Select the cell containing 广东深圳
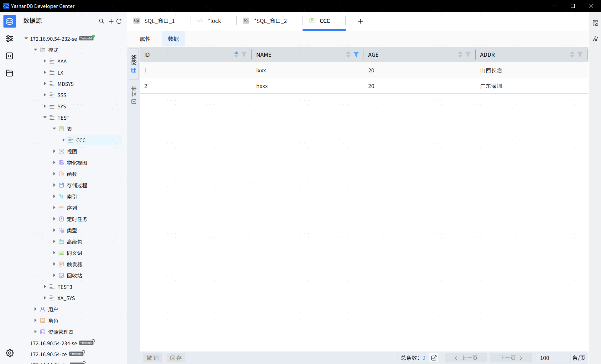601x364 pixels. coord(491,86)
